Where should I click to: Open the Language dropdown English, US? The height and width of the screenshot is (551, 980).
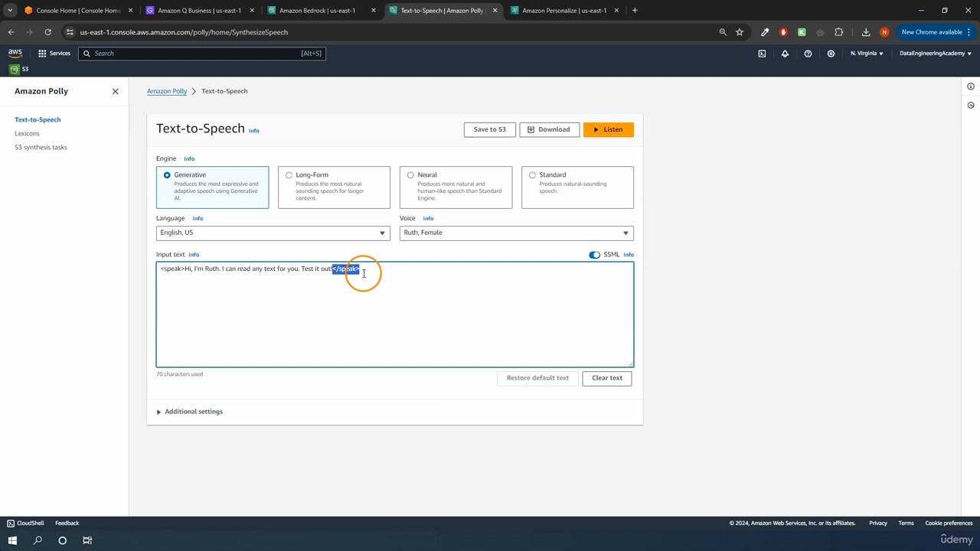(273, 233)
